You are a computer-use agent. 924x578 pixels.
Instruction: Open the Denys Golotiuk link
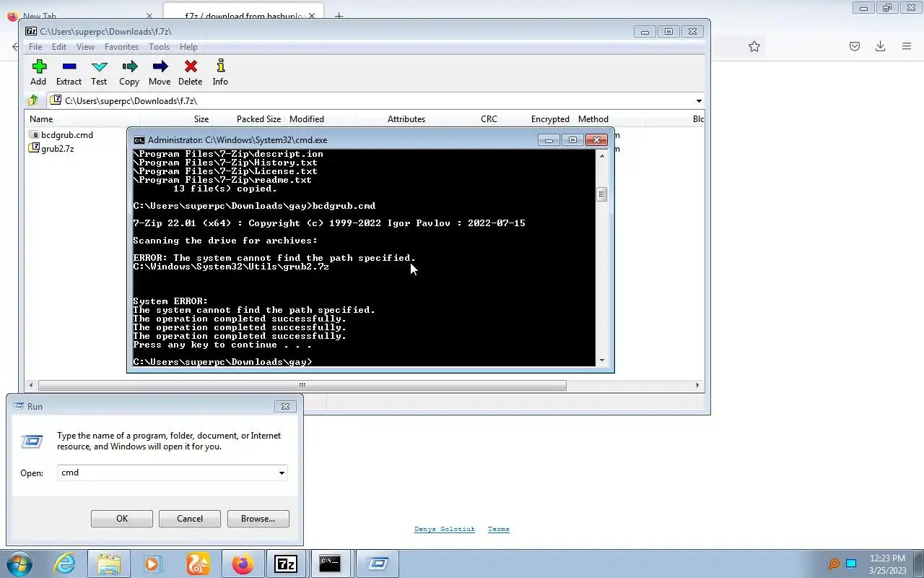445,529
